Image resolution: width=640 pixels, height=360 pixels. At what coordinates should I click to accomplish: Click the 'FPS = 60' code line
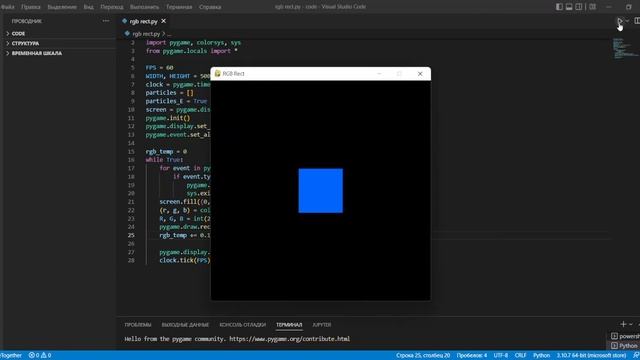tap(159, 67)
